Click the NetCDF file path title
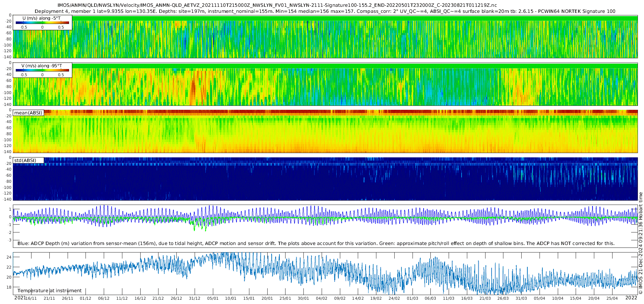 (277, 5)
